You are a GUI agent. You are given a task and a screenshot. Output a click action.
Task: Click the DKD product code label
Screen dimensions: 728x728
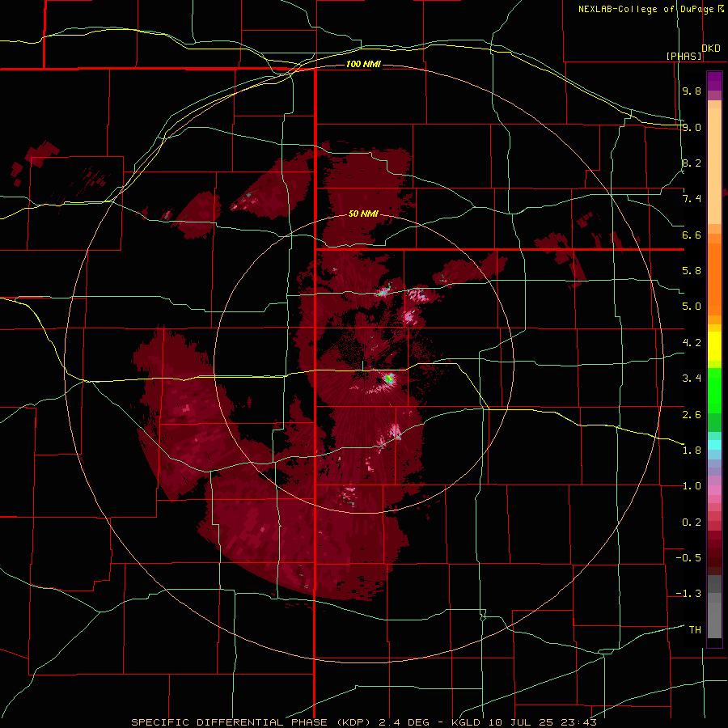tap(711, 49)
